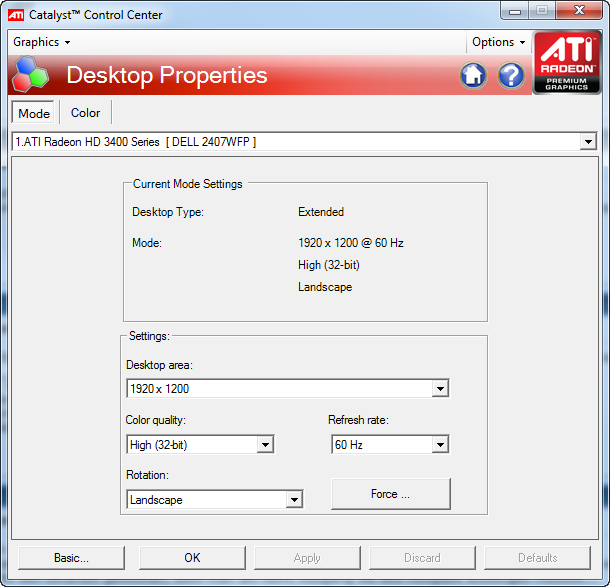Click the Apply button

307,558
